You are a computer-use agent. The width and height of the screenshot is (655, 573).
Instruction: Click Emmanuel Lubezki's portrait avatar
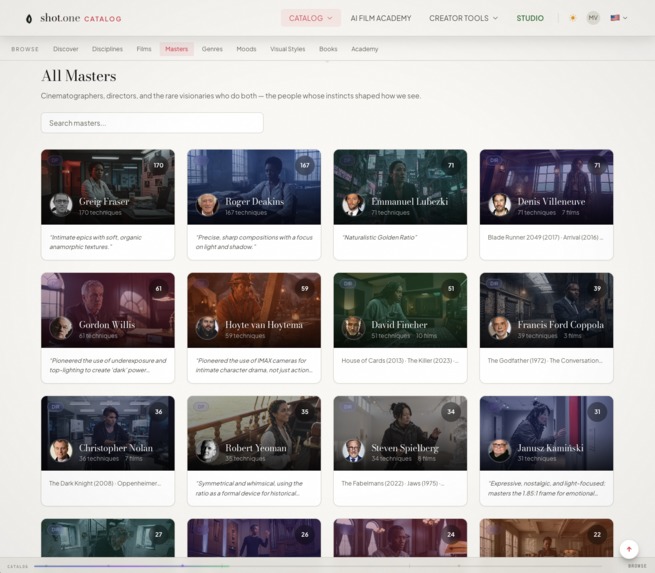353,205
